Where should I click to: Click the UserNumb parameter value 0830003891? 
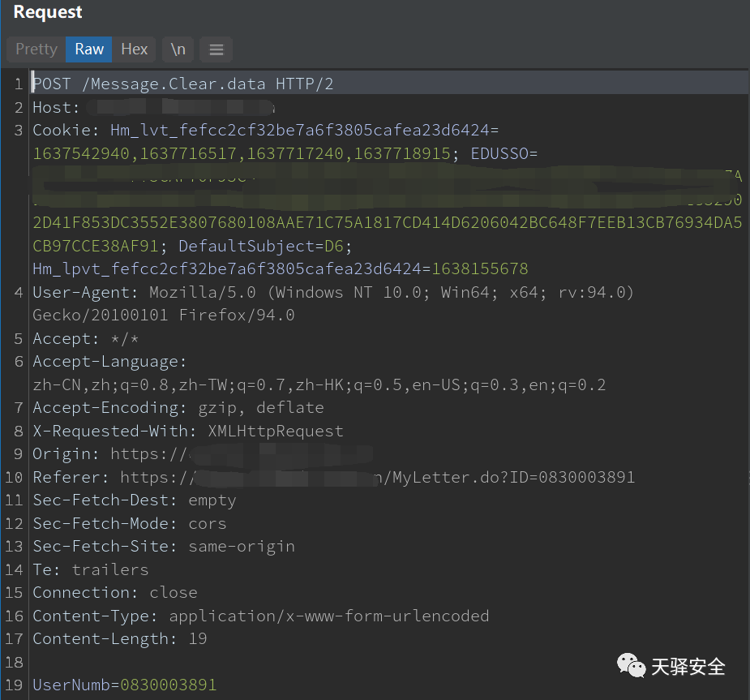click(169, 685)
